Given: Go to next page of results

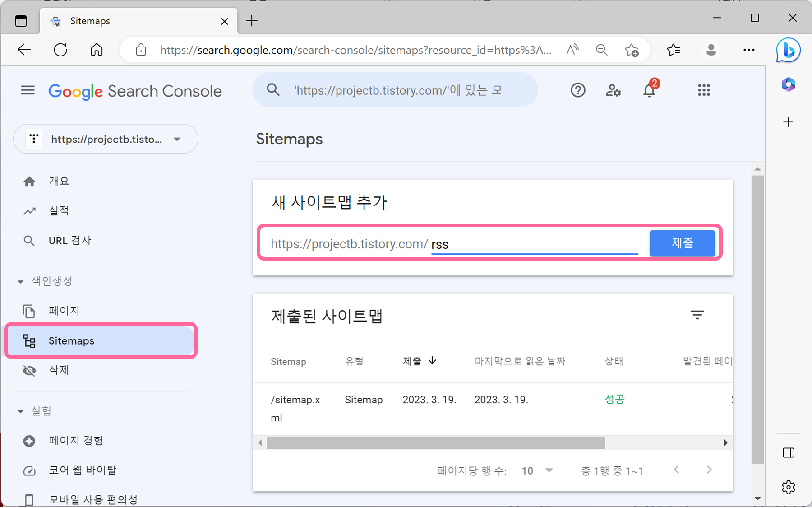Looking at the screenshot, I should tap(709, 470).
